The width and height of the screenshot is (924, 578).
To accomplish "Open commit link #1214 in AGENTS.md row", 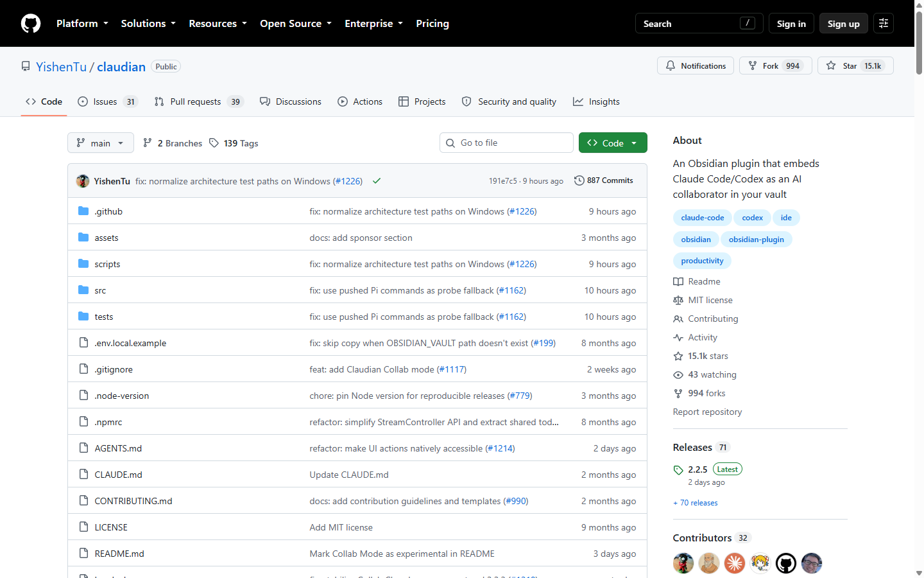I will [500, 448].
